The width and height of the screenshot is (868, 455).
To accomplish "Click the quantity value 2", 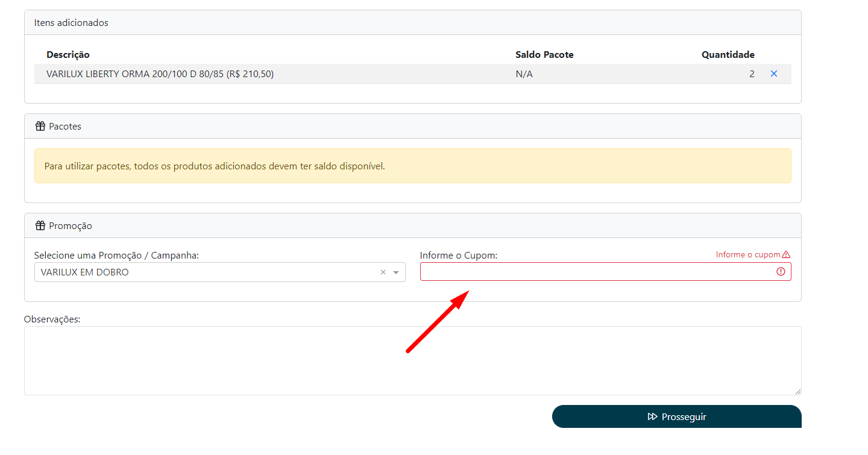I will [752, 74].
